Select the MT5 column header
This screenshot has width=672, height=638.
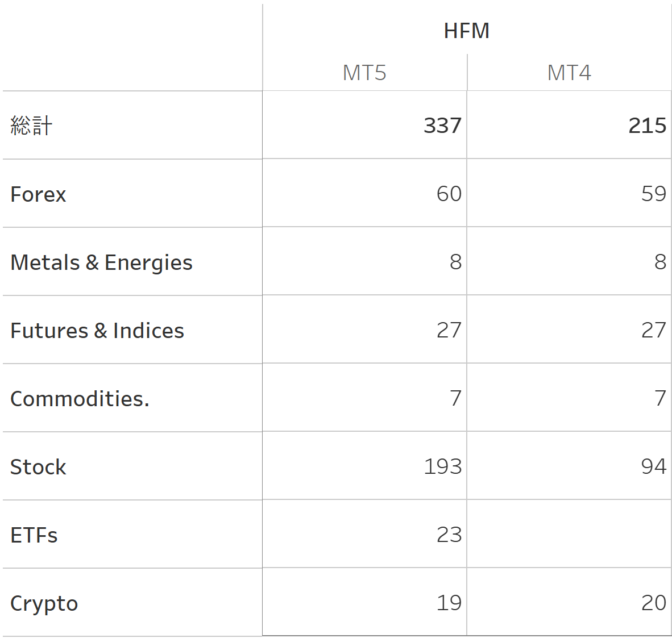[x=364, y=73]
